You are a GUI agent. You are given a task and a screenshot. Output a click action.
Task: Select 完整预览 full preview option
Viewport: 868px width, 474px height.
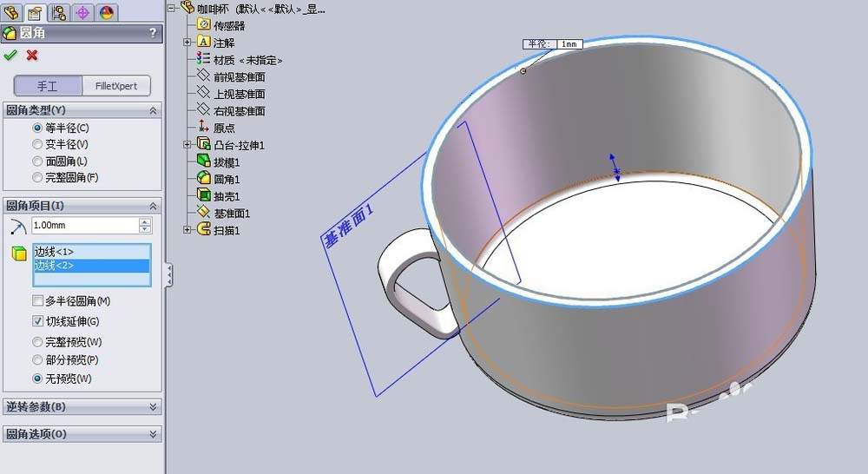pyautogui.click(x=37, y=342)
